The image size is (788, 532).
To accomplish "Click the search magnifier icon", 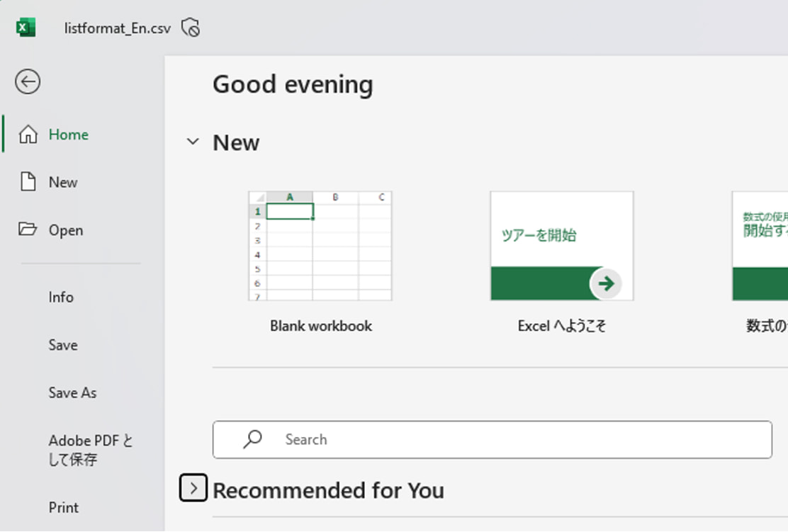I will coord(252,439).
